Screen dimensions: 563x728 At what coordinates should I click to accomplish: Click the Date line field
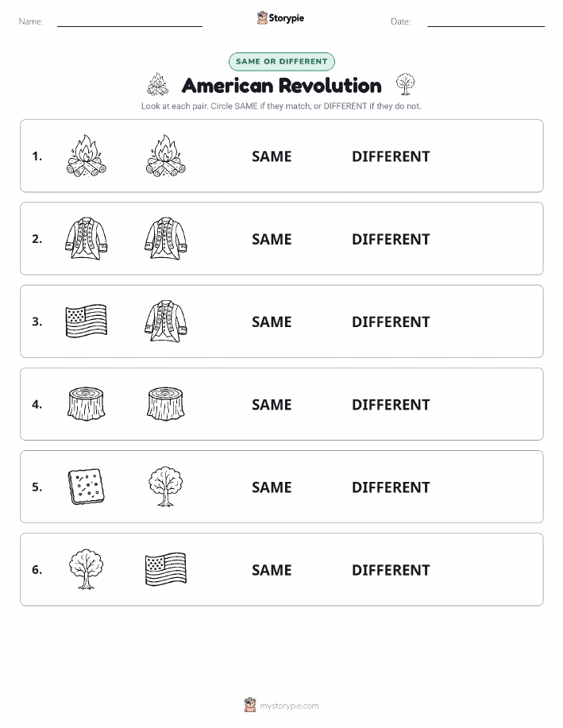tap(486, 21)
